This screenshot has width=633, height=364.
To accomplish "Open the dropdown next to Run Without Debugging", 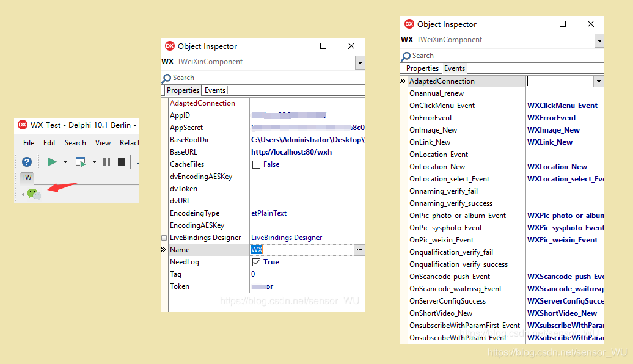I will pos(94,162).
